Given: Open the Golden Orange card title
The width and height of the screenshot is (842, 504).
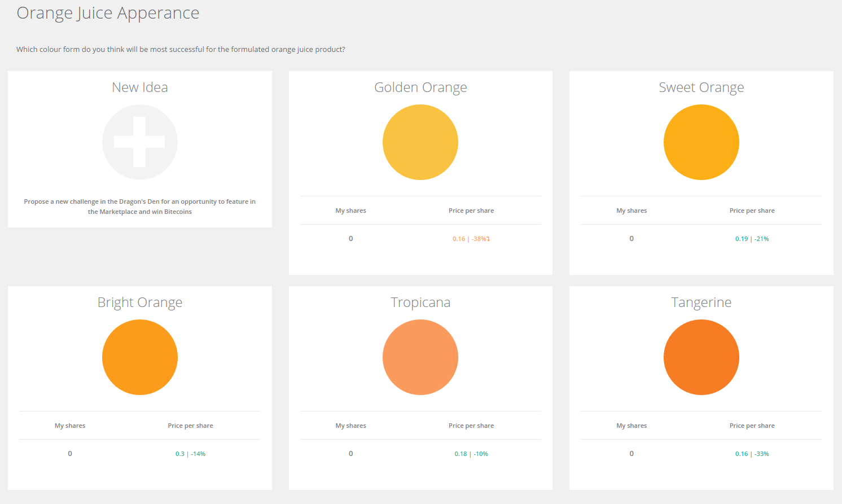Looking at the screenshot, I should 420,87.
